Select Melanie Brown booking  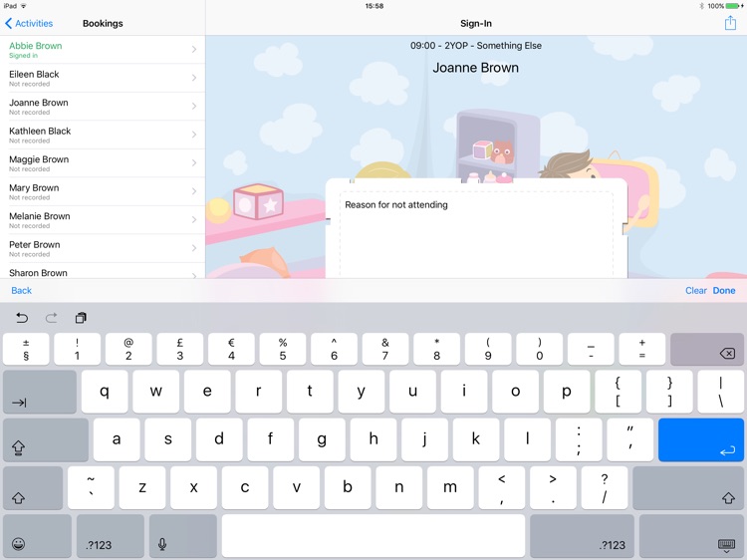[x=103, y=219]
